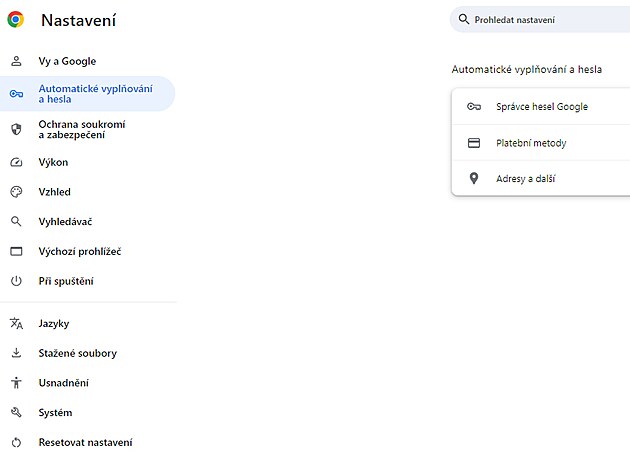Screen dimensions: 630x457
Task: Click the person icon beside Vy a Google
Action: [x=16, y=61]
